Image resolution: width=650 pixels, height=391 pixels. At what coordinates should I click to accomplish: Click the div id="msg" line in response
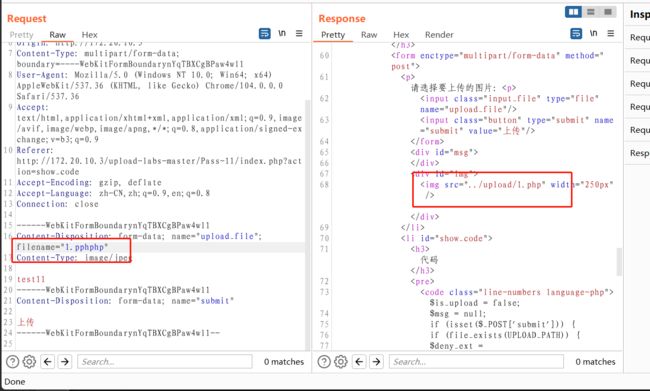coord(444,152)
